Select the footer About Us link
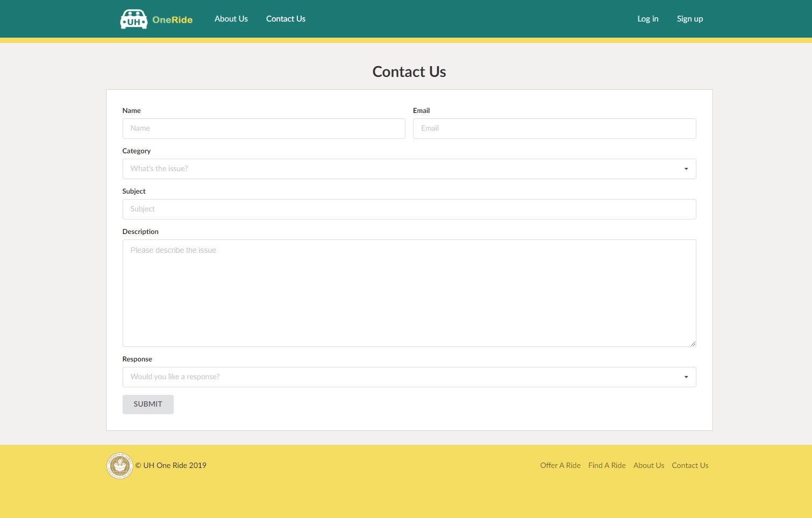This screenshot has height=518, width=812. [x=649, y=466]
